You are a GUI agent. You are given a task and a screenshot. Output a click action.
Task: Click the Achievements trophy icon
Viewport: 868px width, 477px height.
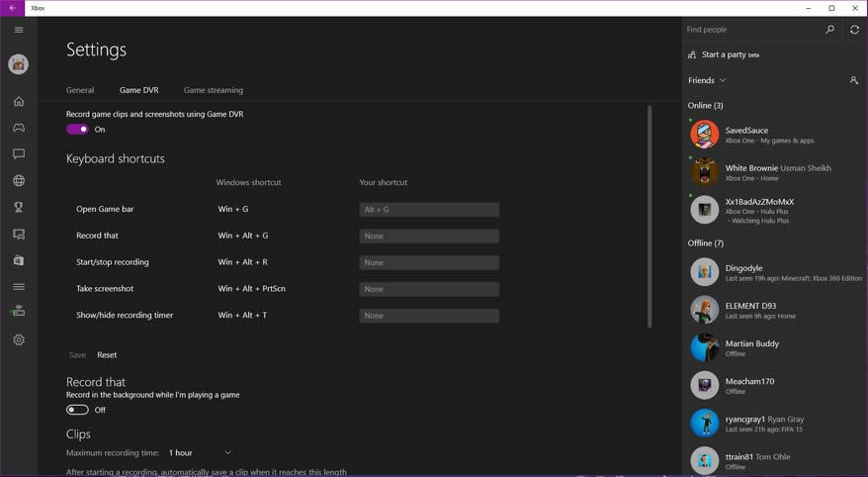coord(18,208)
